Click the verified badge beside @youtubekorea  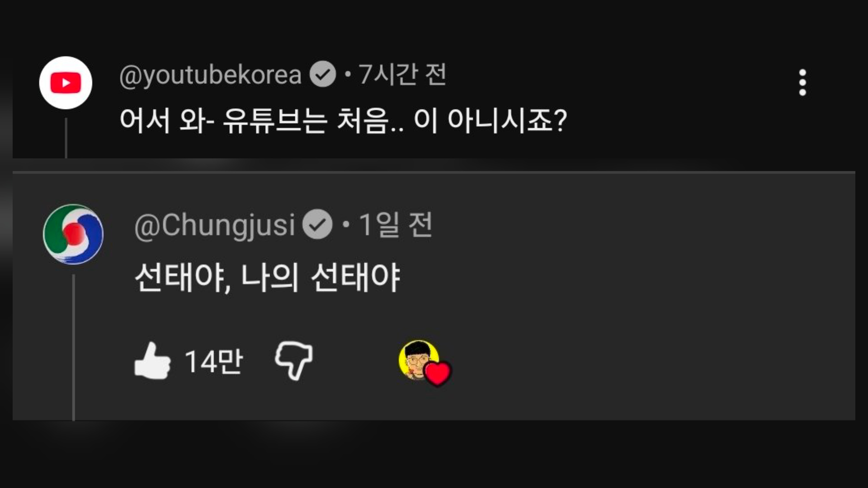(x=323, y=74)
